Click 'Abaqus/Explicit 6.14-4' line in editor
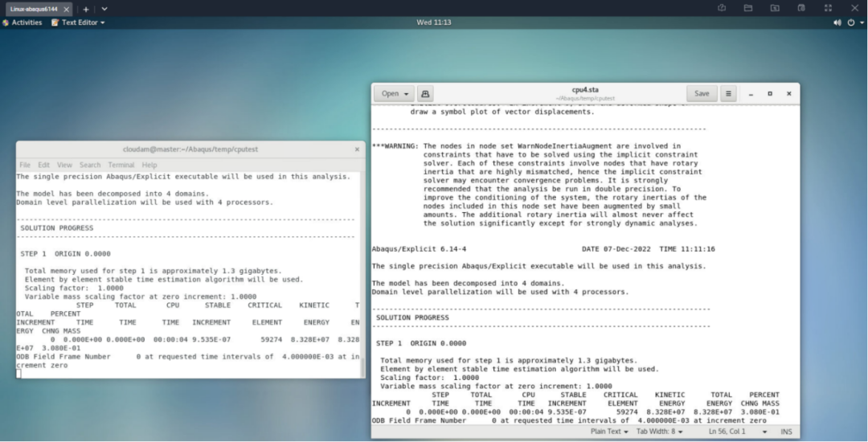 tap(419, 249)
